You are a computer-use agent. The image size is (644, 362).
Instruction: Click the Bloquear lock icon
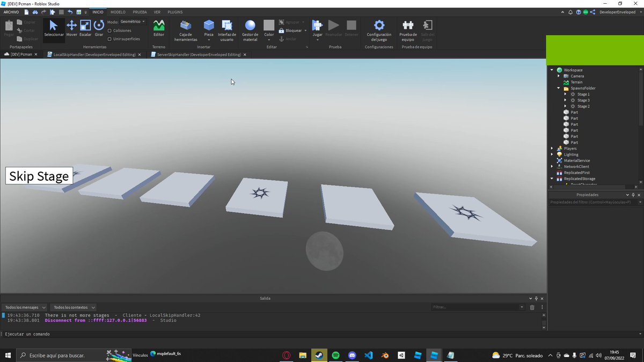pos(282,31)
